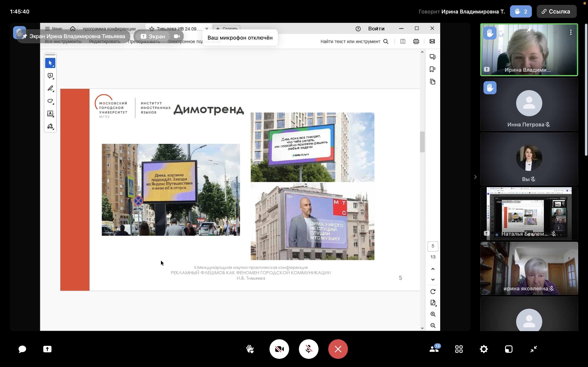Viewport: 588px width, 367px height.
Task: Click the page number input showing 5
Action: click(433, 246)
